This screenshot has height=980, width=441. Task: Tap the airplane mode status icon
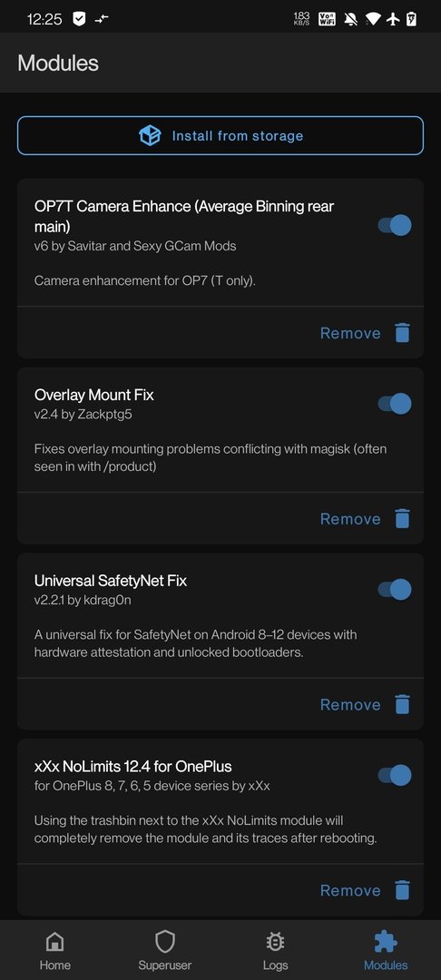pyautogui.click(x=393, y=19)
